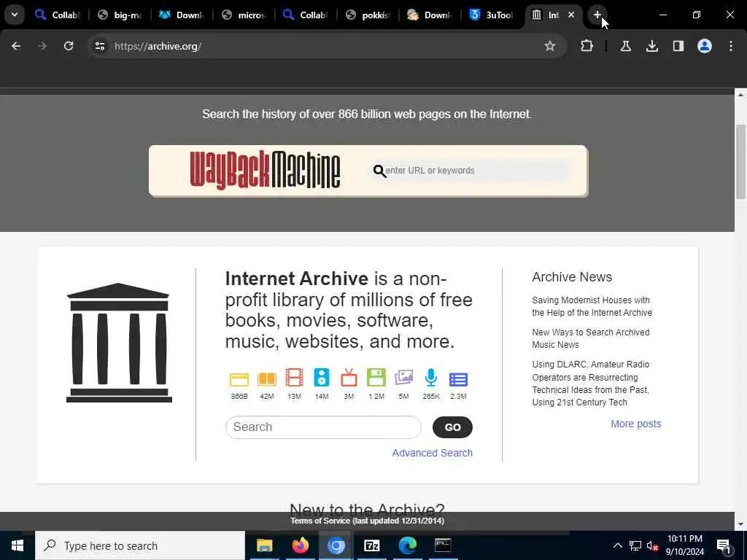Open Firefox from the taskbar
The image size is (747, 560).
tap(300, 545)
